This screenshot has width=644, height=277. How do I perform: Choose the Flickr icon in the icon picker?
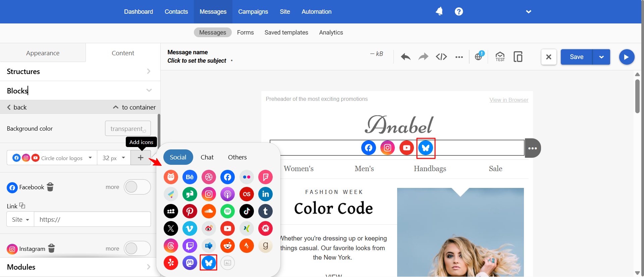coord(247,177)
